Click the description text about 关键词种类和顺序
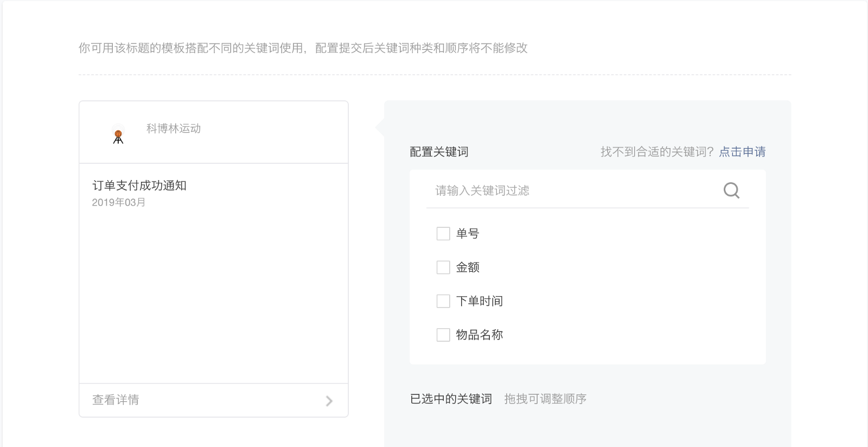 (x=303, y=48)
